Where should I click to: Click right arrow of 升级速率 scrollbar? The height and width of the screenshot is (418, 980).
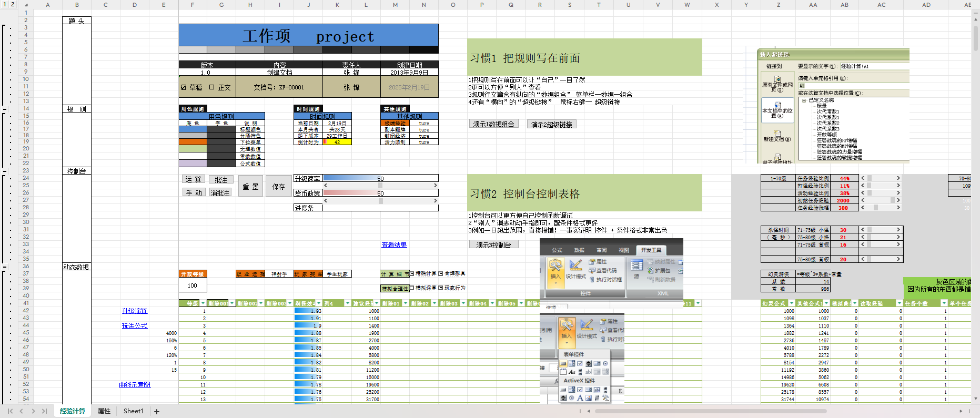point(436,186)
